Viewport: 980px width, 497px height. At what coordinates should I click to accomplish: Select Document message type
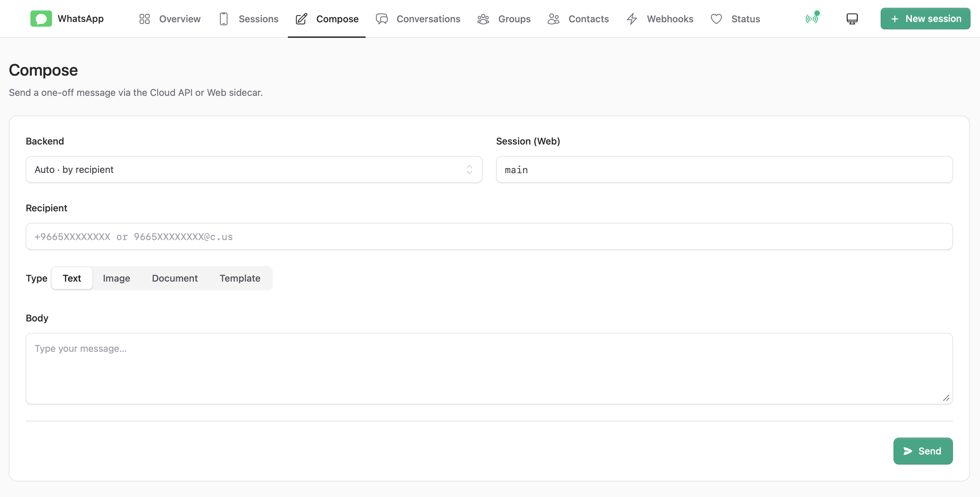coord(175,278)
